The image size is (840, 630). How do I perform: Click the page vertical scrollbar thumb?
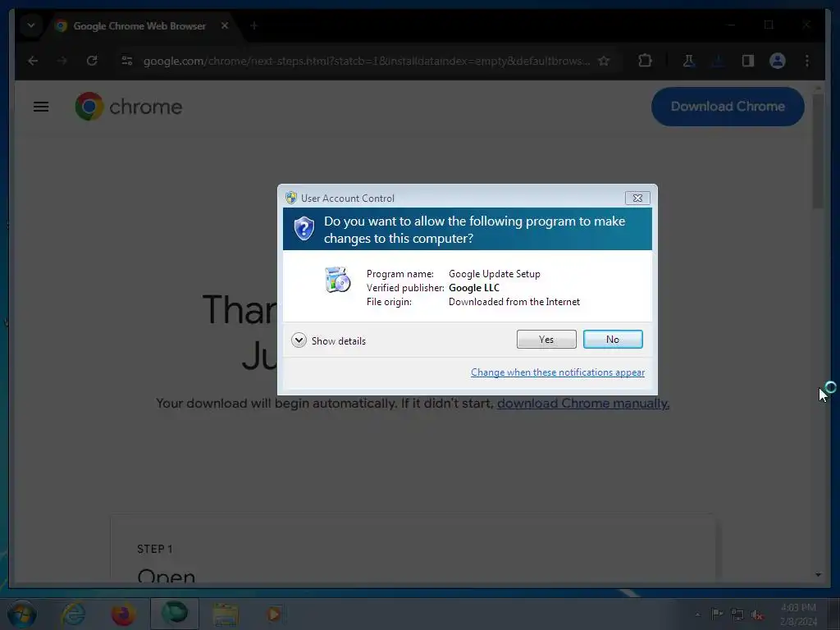818,151
